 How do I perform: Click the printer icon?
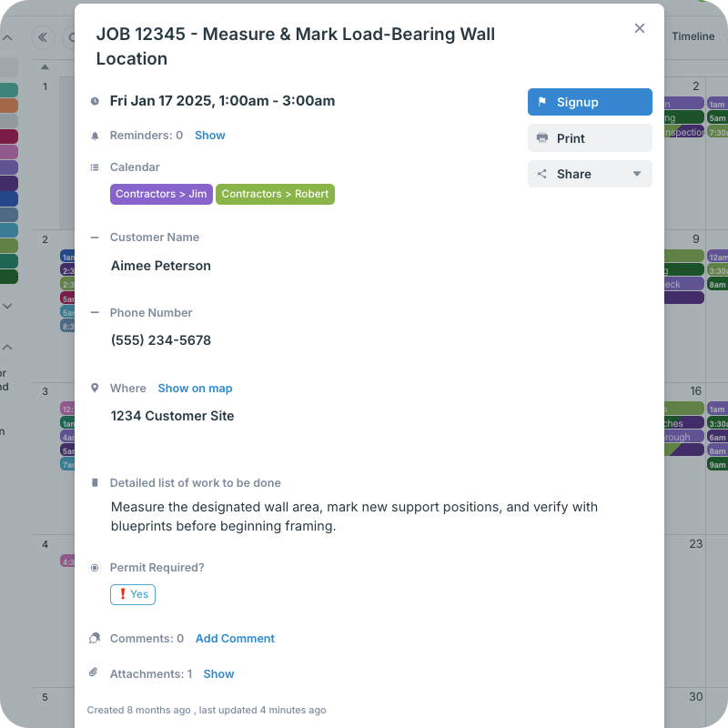tap(542, 138)
